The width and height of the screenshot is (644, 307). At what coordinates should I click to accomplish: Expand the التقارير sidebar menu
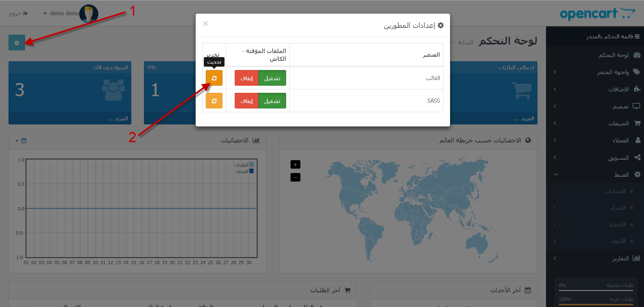pos(595,258)
